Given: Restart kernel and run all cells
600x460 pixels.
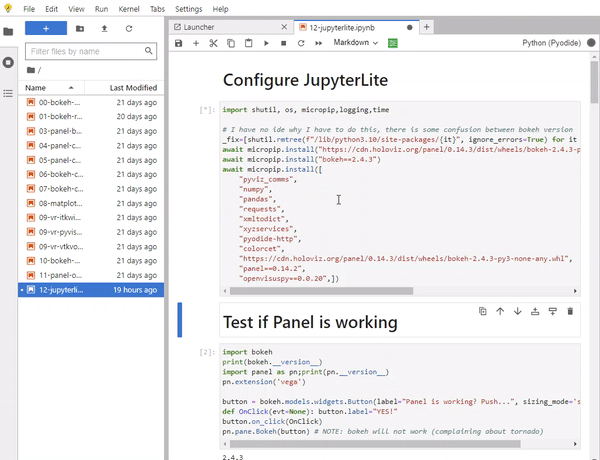Looking at the screenshot, I should coord(318,43).
